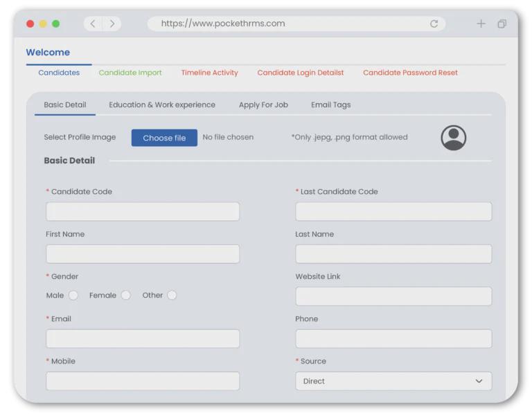Screen dimensions: 532x414
Task: Click the browser forward arrow icon
Action: click(112, 24)
